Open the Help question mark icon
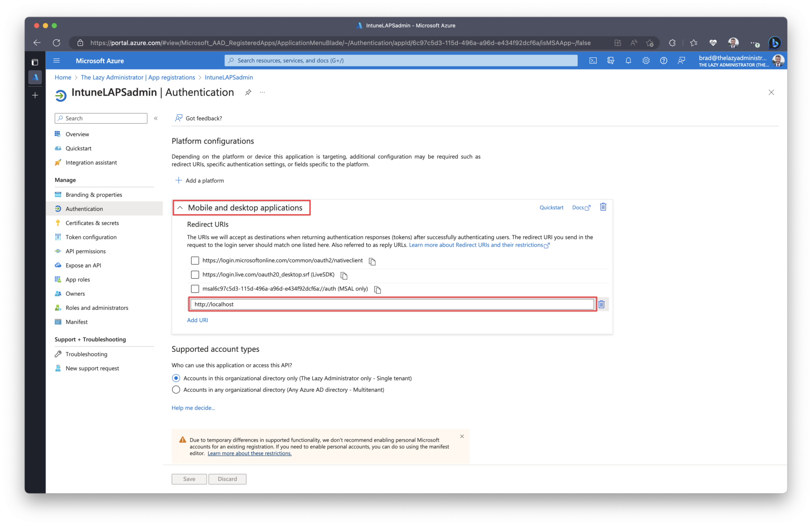The image size is (812, 526). [x=663, y=61]
